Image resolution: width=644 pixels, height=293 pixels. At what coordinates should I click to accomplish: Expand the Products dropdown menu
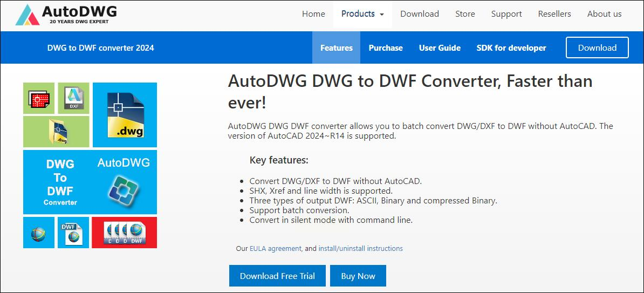pyautogui.click(x=362, y=14)
